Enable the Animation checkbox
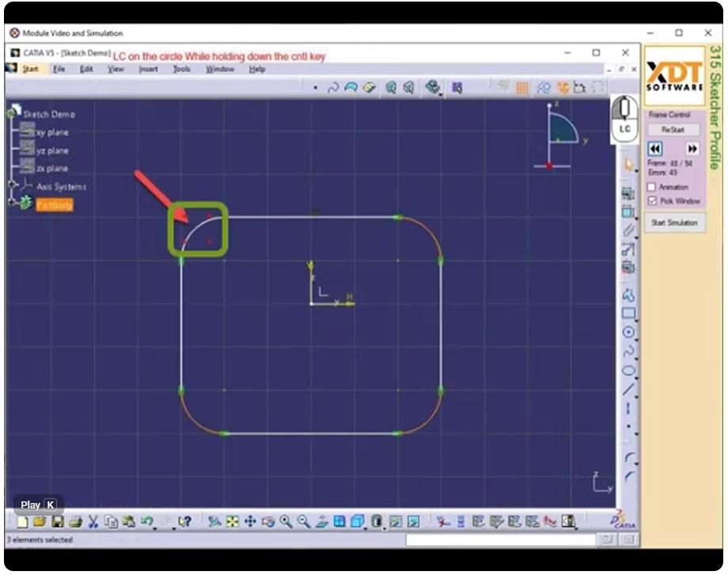 pos(651,187)
